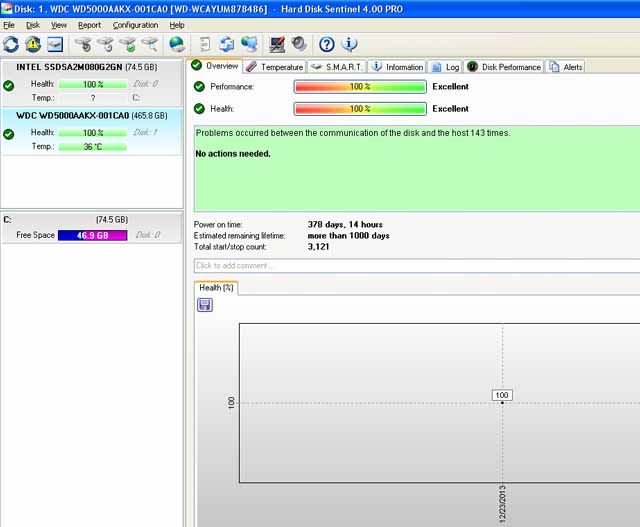Click the refresh disk data toolbar icon
Viewport: 640px width, 527px height.
click(11, 44)
